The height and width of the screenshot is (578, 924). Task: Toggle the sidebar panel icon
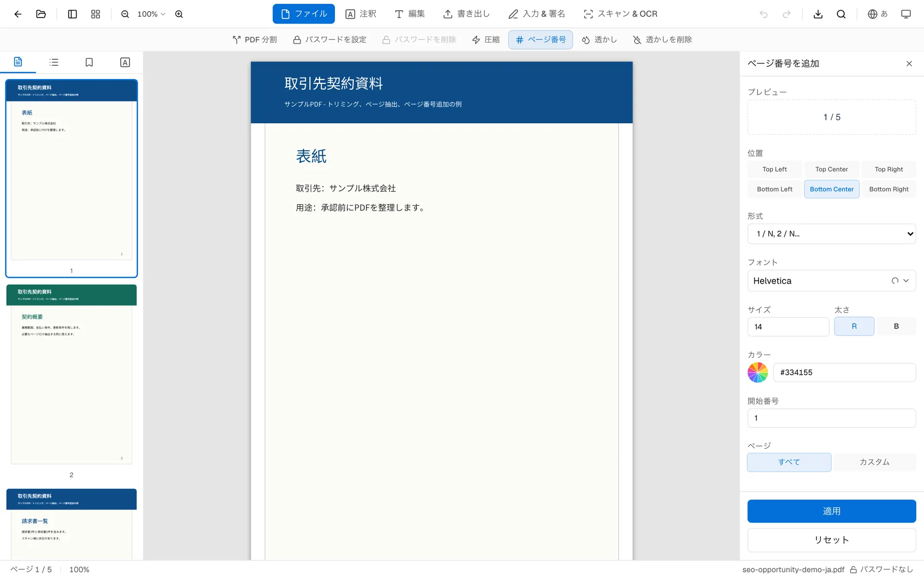tap(73, 14)
